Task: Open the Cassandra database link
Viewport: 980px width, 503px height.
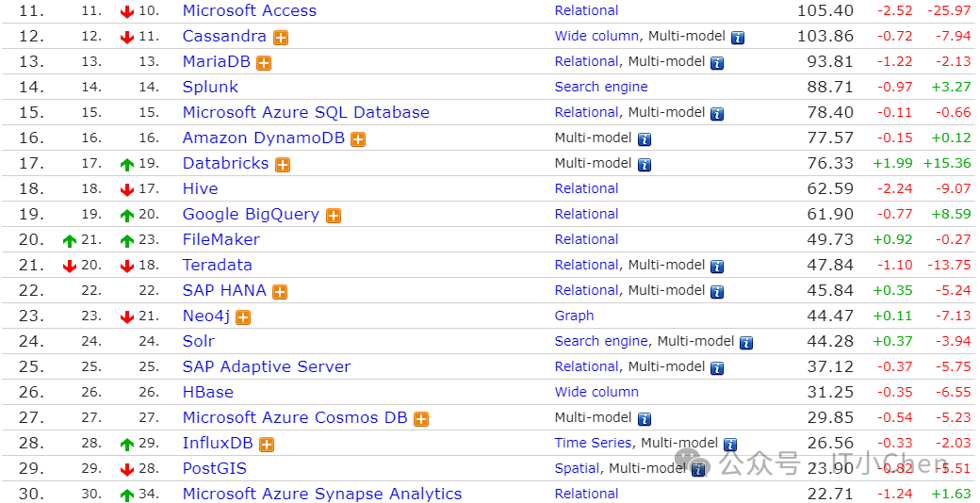Action: pyautogui.click(x=224, y=36)
